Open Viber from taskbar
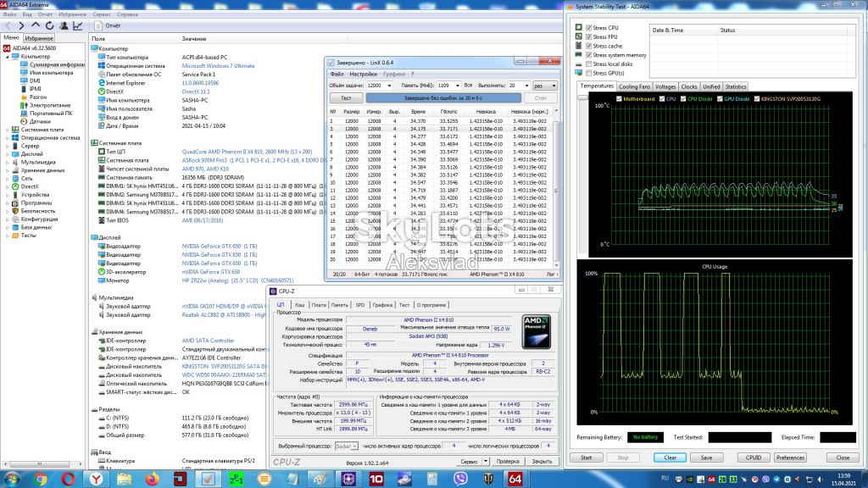This screenshot has width=868, height=488. pyautogui.click(x=460, y=479)
